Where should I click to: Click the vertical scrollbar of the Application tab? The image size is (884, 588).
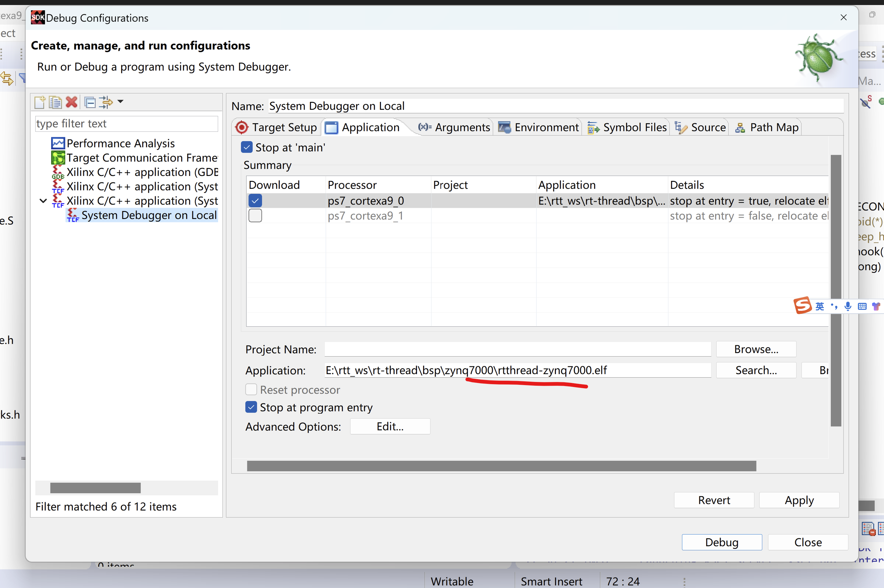tap(836, 291)
